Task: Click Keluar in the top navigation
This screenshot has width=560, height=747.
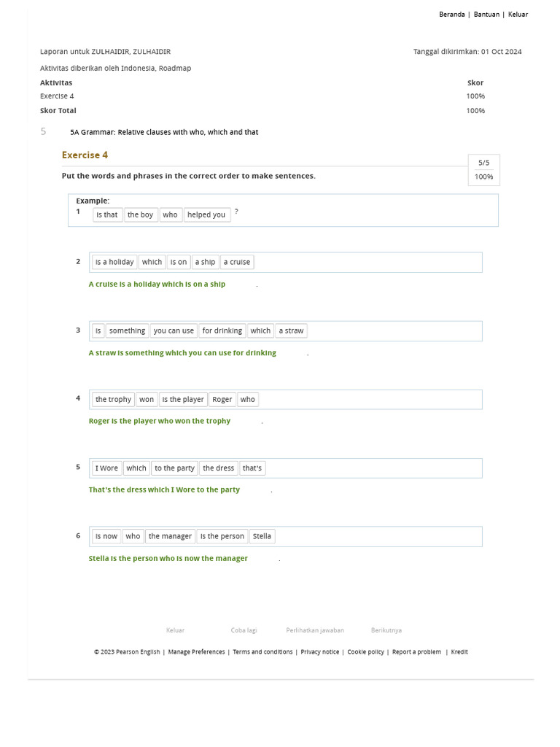Action: point(518,15)
